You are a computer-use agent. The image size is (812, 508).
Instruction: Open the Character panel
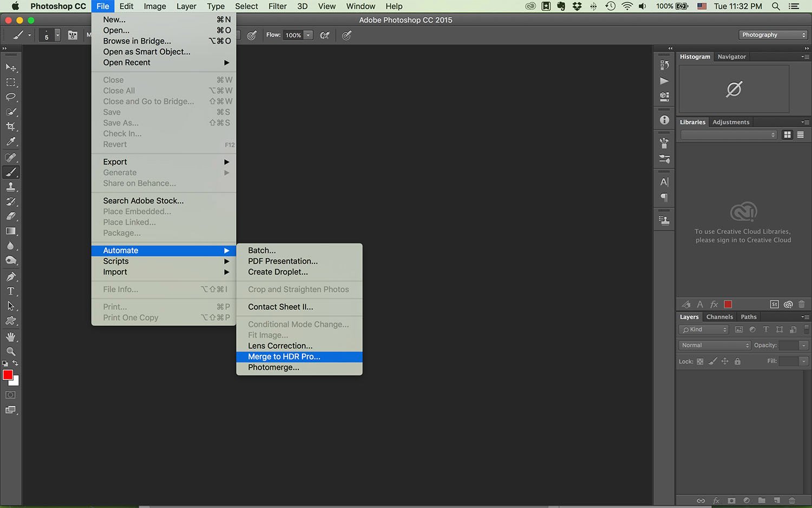pyautogui.click(x=664, y=182)
